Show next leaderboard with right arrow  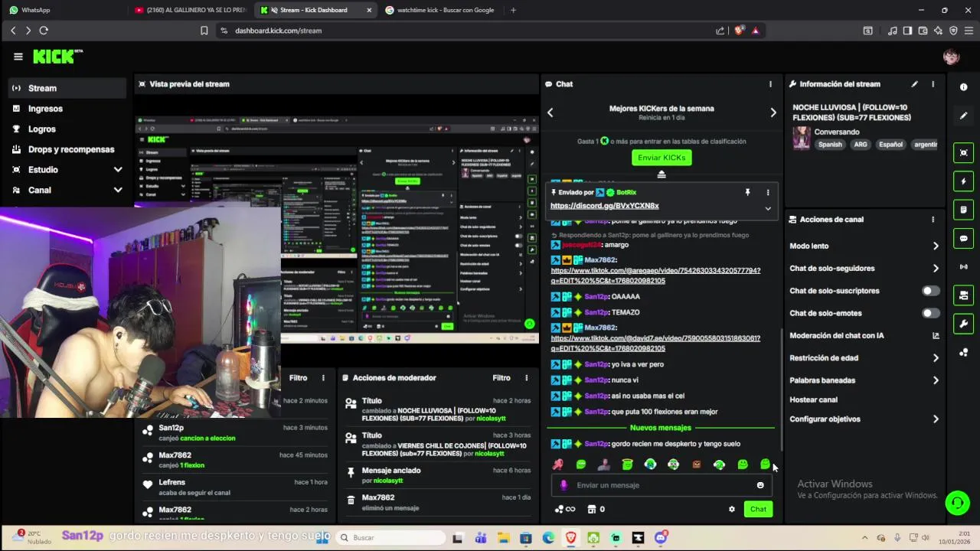click(773, 112)
